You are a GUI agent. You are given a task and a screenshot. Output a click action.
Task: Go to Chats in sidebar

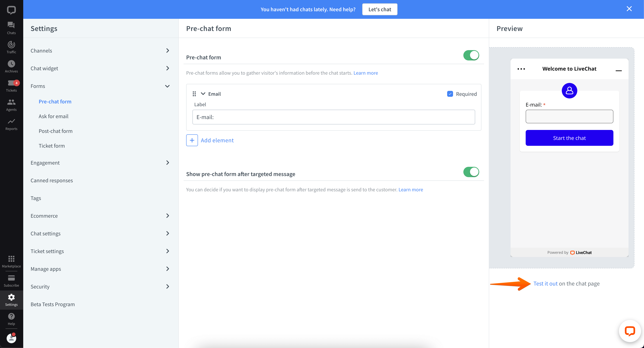point(11,28)
